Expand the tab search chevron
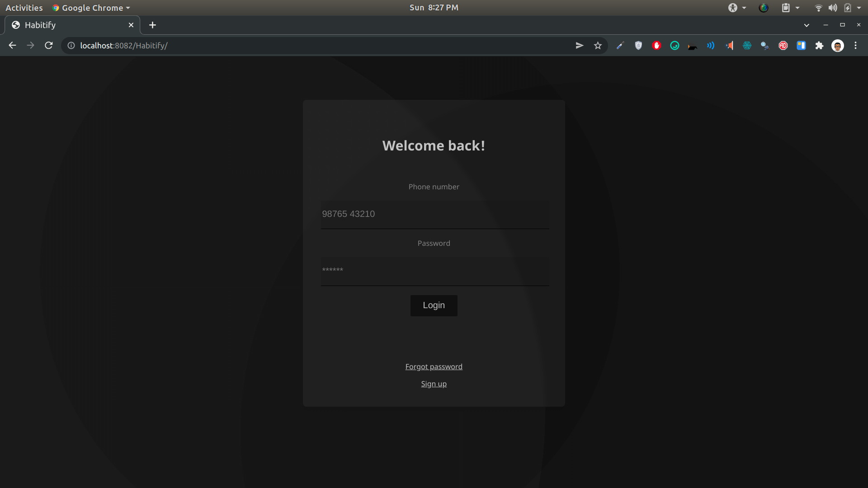 (807, 25)
